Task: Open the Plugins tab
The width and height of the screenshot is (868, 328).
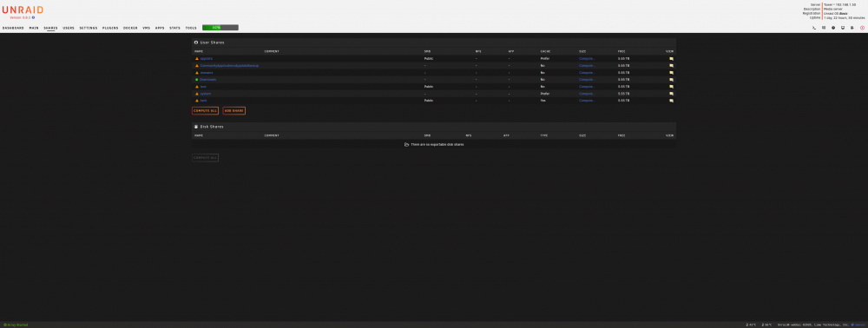Action: tap(110, 28)
